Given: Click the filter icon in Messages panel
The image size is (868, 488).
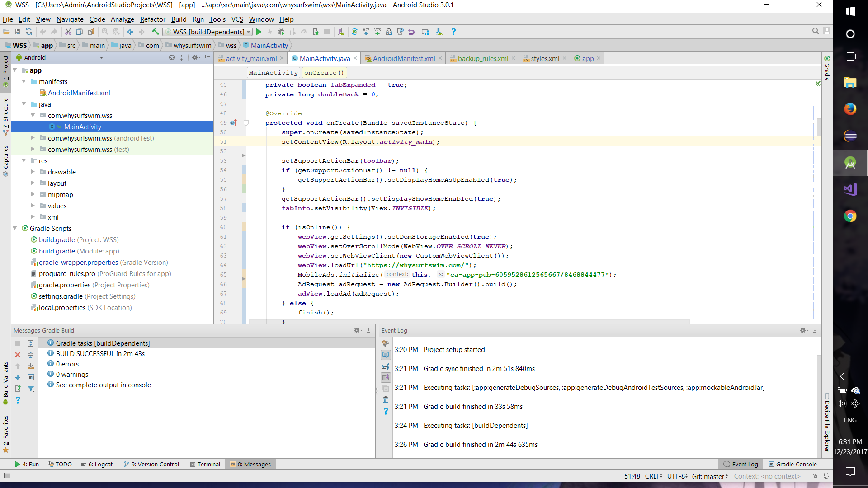Looking at the screenshot, I should point(31,389).
